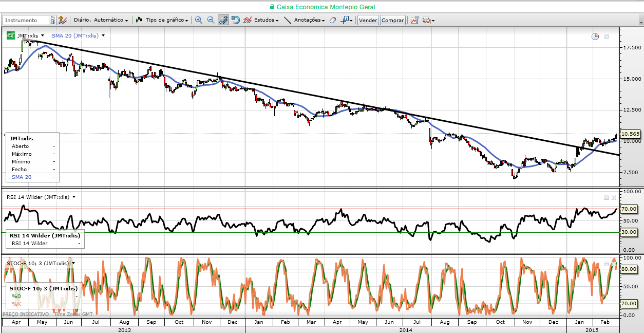Open the instrument search list icon
The image size is (644, 333).
pos(52,20)
